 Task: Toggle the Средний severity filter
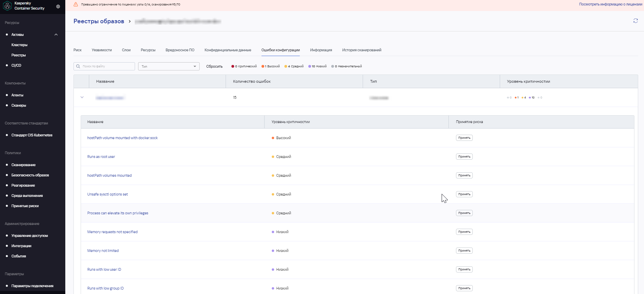pos(294,66)
